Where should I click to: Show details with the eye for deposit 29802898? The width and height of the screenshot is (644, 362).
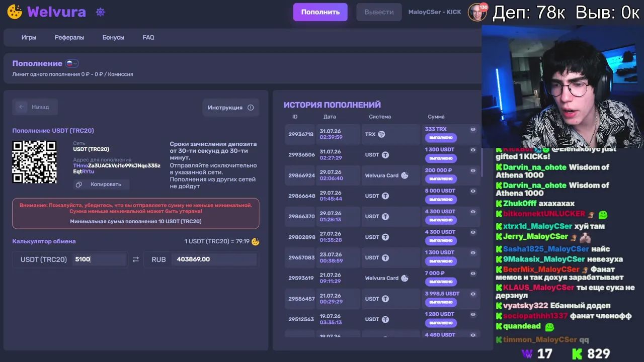click(473, 232)
